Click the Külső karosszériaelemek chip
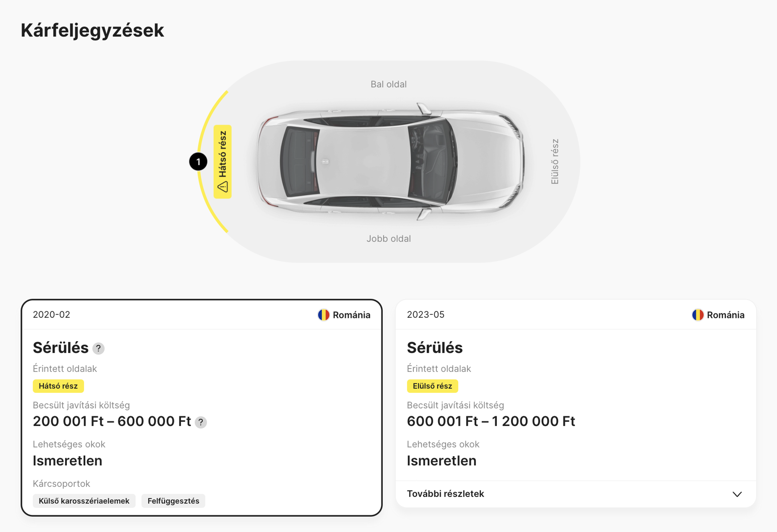The image size is (777, 532). pyautogui.click(x=84, y=501)
